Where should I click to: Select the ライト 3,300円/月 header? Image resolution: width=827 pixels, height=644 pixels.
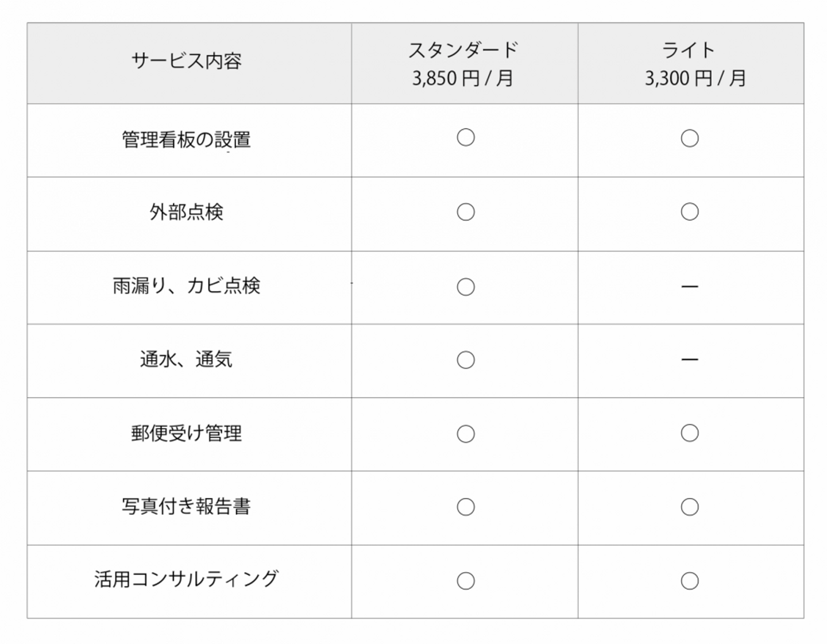click(x=690, y=64)
